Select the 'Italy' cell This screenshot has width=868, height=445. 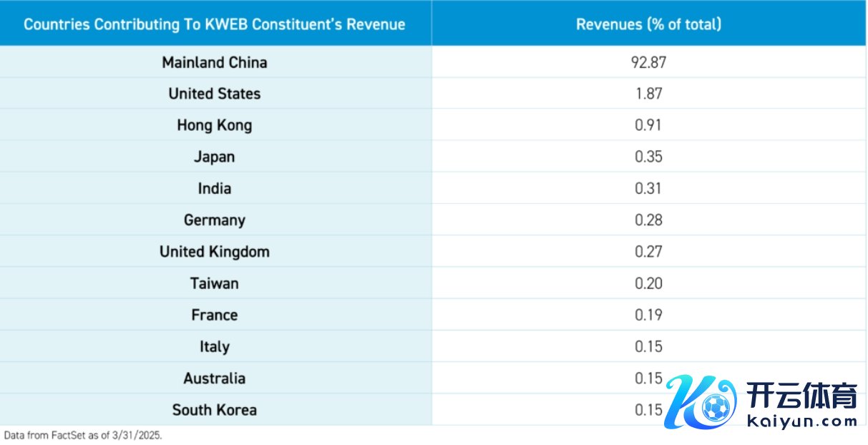pyautogui.click(x=215, y=346)
